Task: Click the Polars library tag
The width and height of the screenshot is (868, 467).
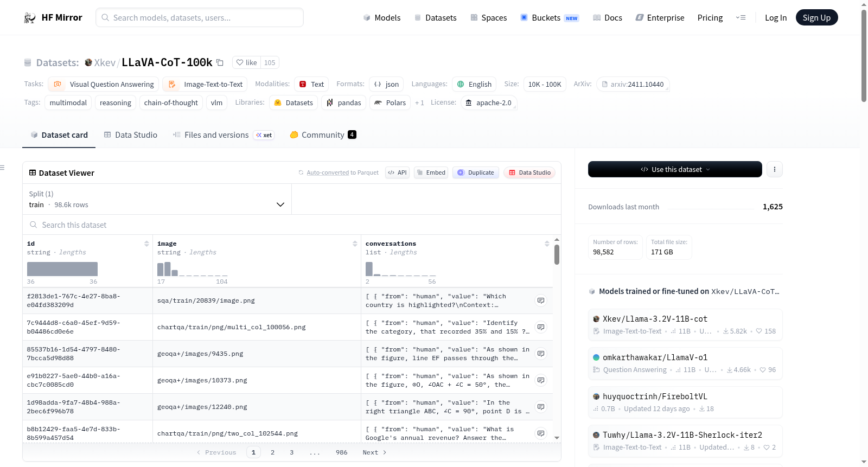Action: pyautogui.click(x=390, y=103)
